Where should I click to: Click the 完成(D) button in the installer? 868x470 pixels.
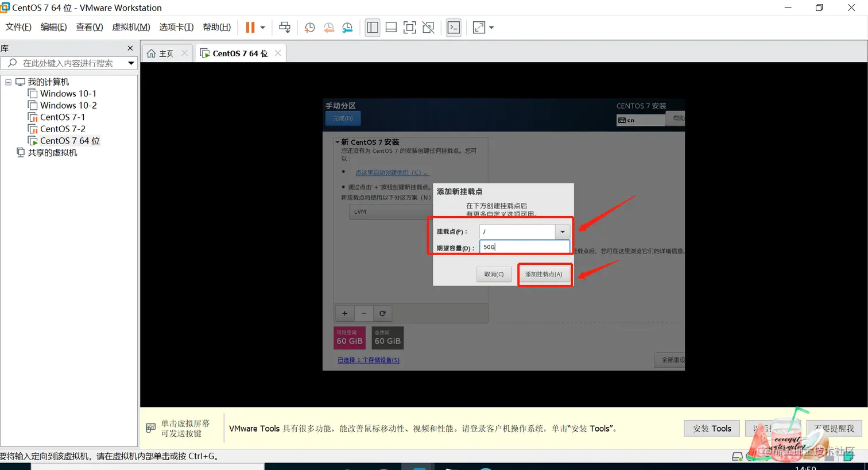[x=343, y=118]
